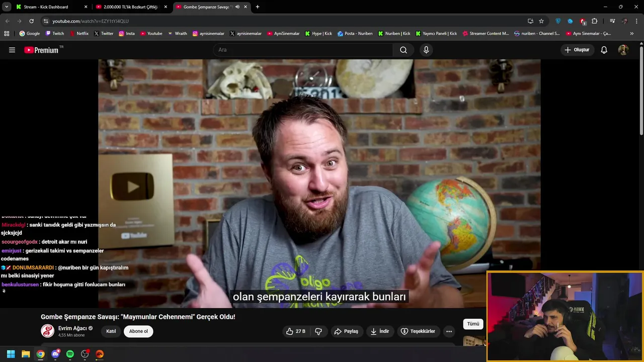Show more bookmarks with double chevron
The image size is (644, 362).
632,34
